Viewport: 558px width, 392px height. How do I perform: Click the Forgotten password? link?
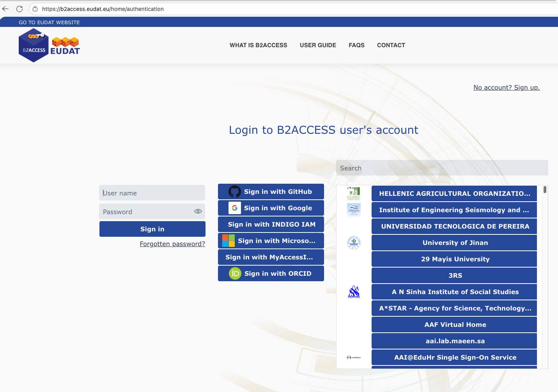click(172, 244)
